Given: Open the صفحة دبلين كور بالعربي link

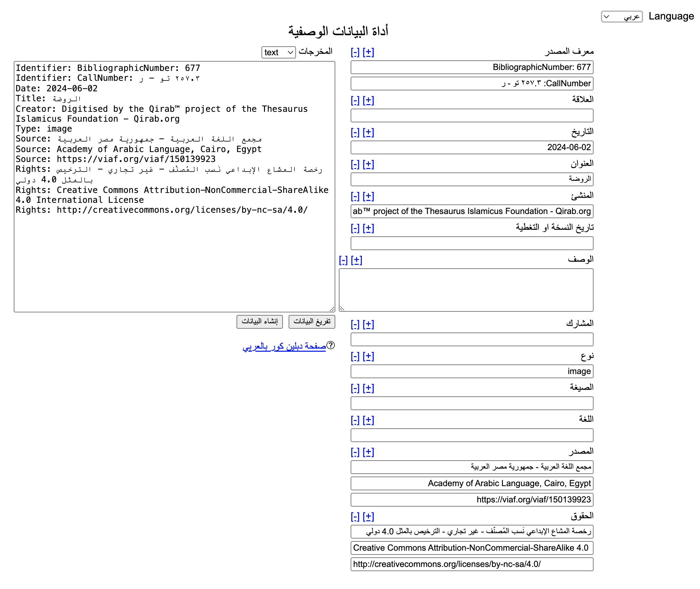Looking at the screenshot, I should point(284,346).
